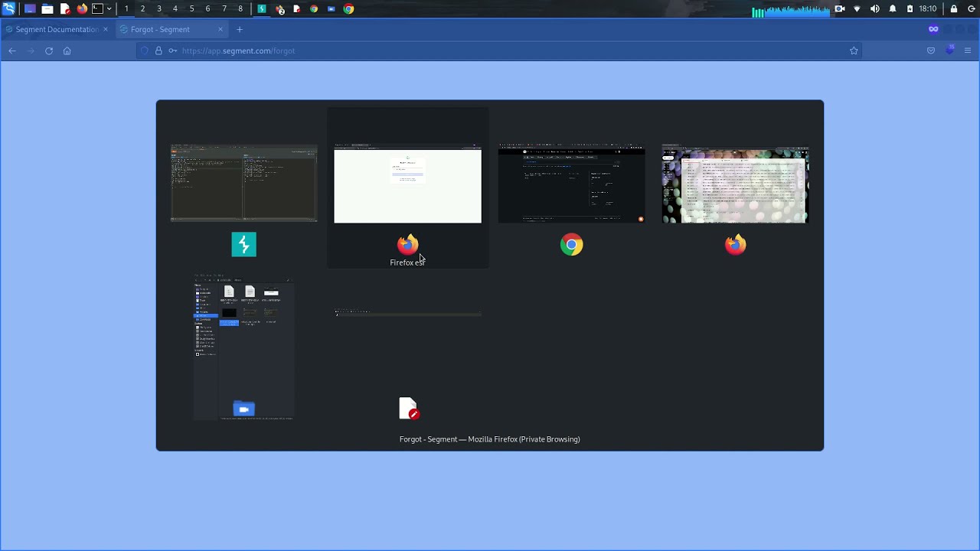Launch the file manager from the panel

47,9
